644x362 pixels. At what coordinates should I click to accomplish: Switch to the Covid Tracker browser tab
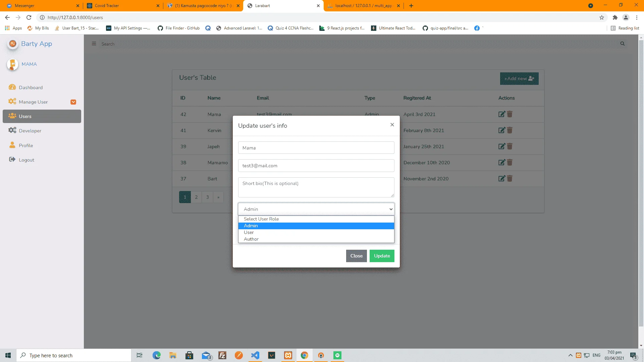click(123, 6)
